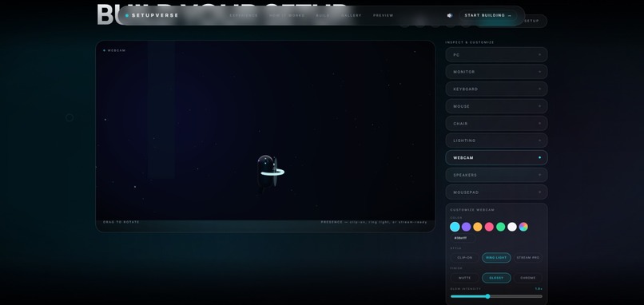644x305 pixels.
Task: Pick the white color swatch
Action: coord(511,227)
